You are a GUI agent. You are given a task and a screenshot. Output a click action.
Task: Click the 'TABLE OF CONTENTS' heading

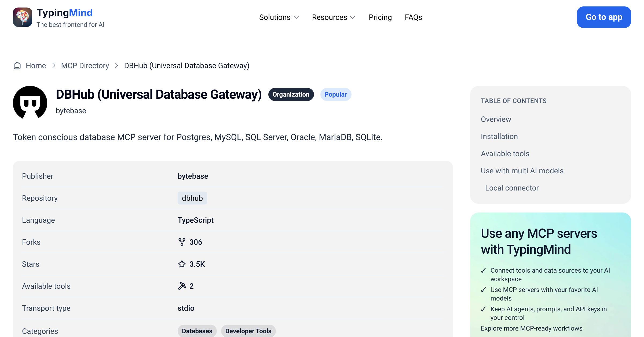coord(514,101)
